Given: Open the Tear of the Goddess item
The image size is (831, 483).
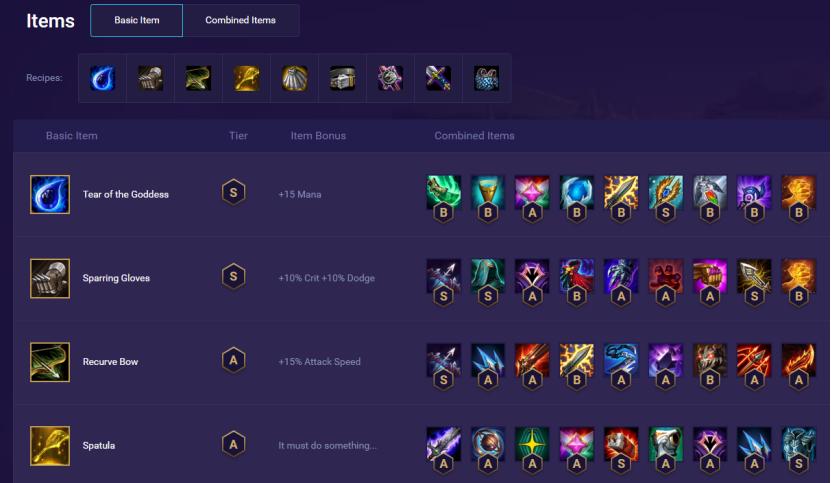Looking at the screenshot, I should [126, 195].
